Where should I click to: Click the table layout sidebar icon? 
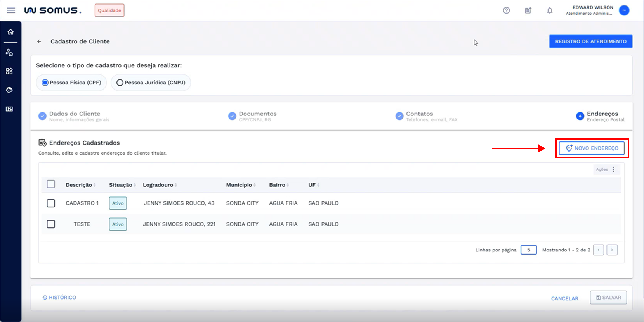[10, 109]
